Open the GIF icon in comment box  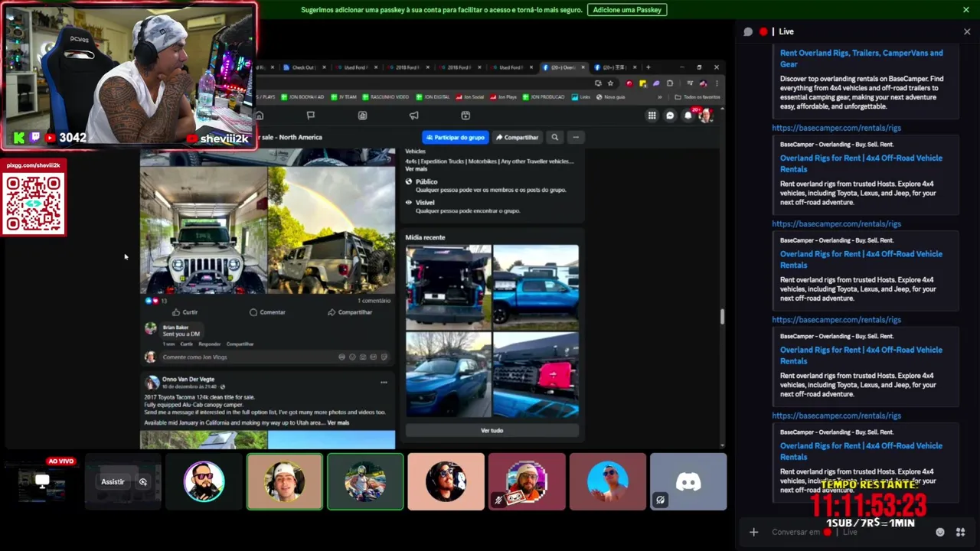(373, 357)
